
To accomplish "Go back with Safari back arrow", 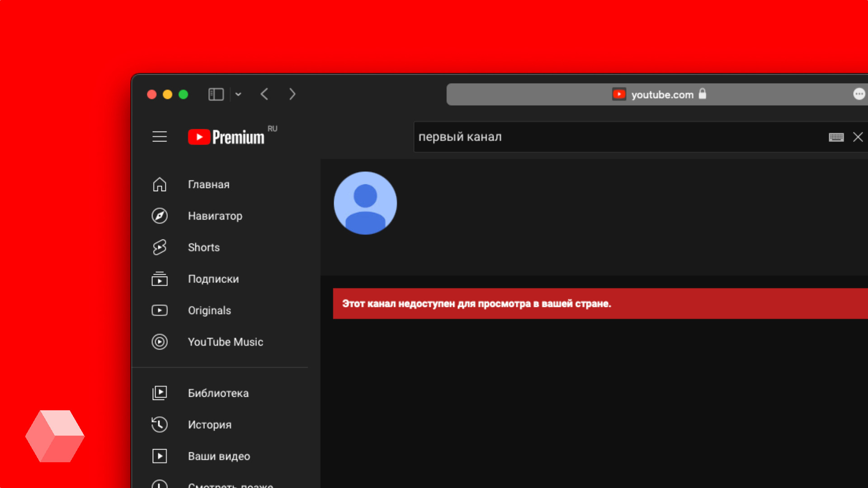I will [264, 94].
